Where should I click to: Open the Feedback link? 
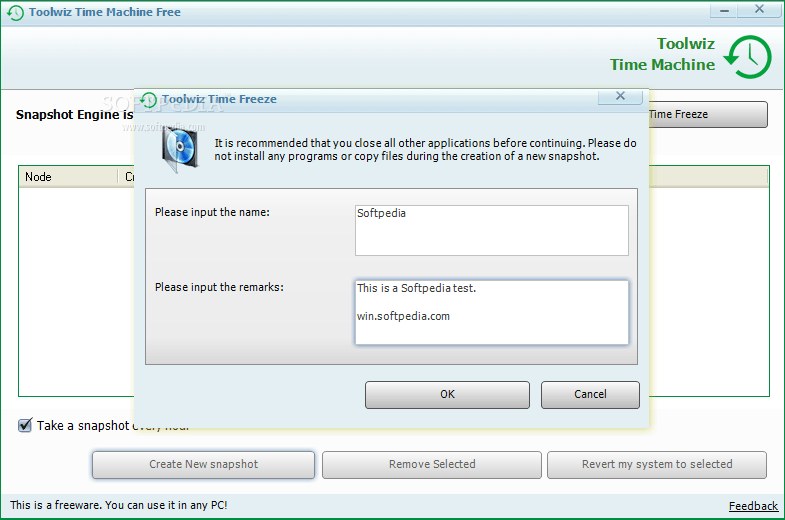(753, 506)
